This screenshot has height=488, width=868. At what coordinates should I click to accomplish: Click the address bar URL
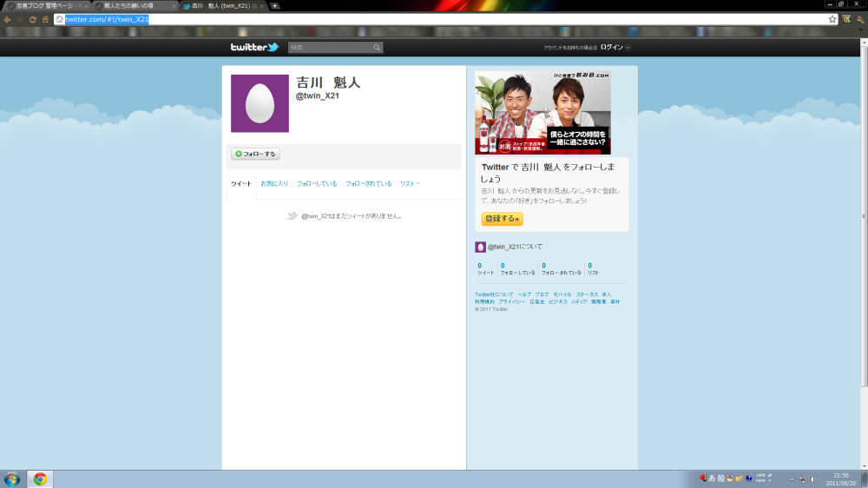(107, 19)
